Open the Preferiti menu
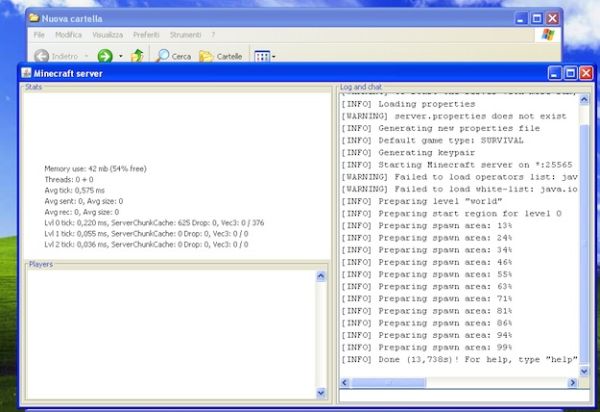The height and width of the screenshot is (412, 600). pos(146,35)
